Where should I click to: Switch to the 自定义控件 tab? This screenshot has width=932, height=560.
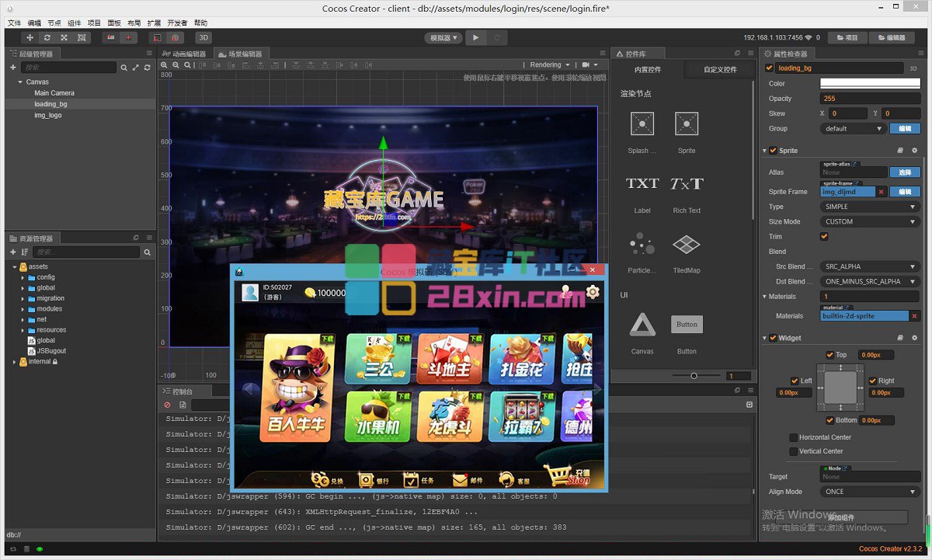[x=720, y=70]
